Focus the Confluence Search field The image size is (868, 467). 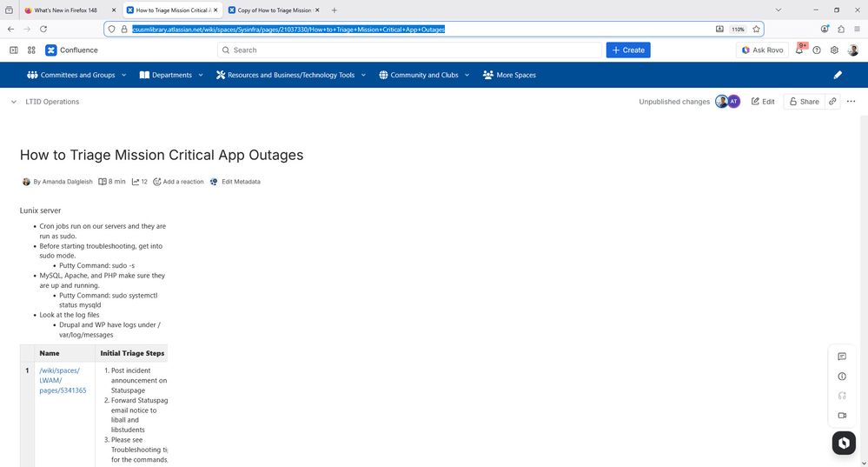(409, 50)
